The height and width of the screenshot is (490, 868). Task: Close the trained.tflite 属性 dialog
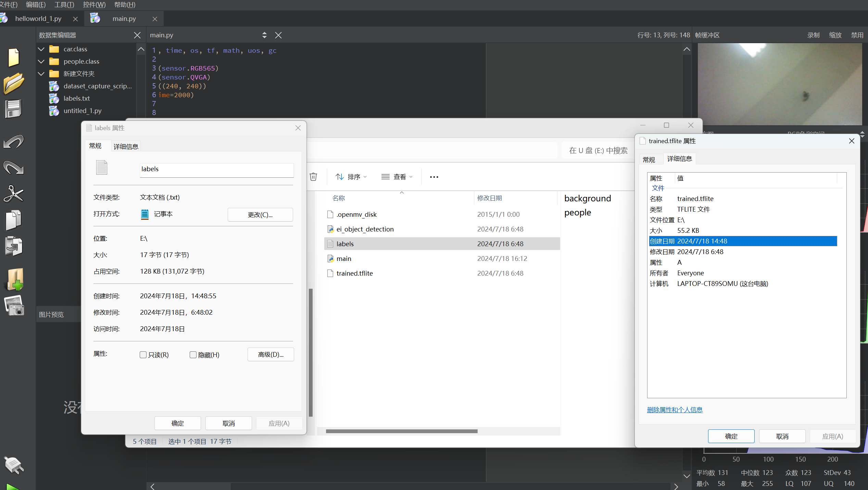[852, 141]
